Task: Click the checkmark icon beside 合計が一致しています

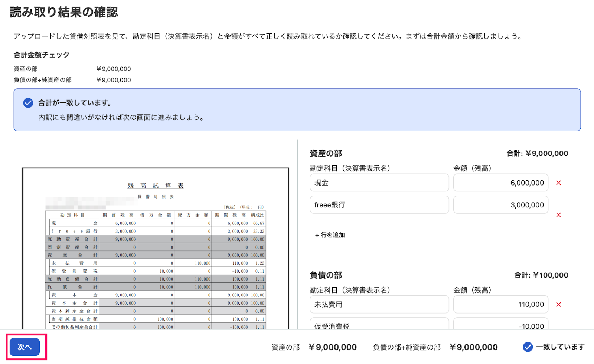Action: (28, 103)
